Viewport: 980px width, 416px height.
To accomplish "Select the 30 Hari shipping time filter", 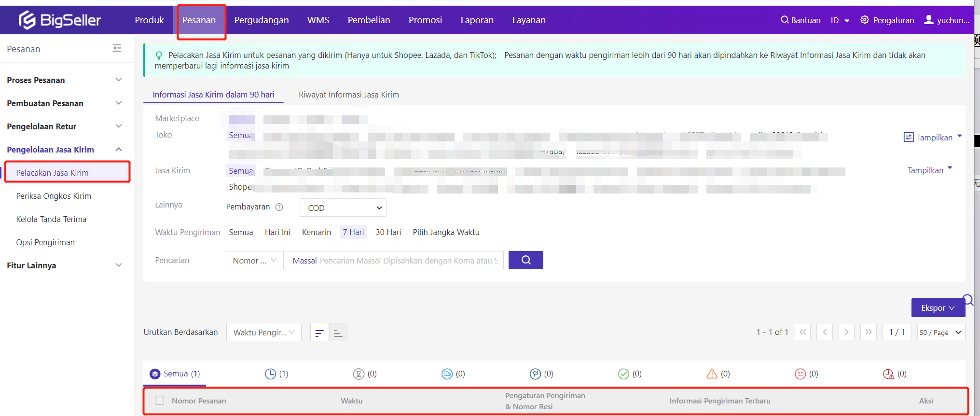I will click(x=388, y=232).
